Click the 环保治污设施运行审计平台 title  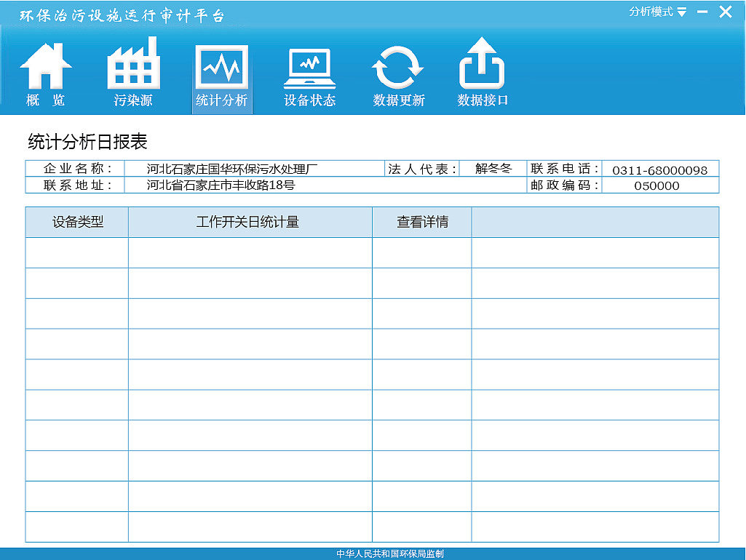pyautogui.click(x=122, y=16)
